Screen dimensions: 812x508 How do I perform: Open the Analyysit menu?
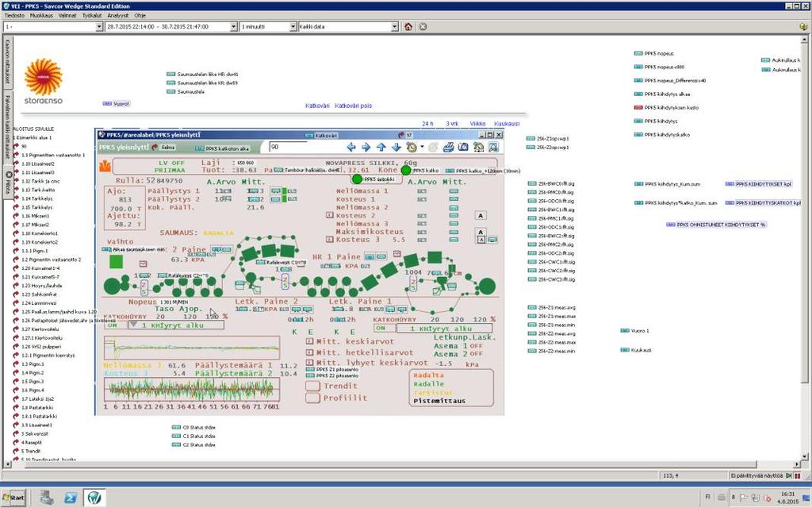[117, 16]
